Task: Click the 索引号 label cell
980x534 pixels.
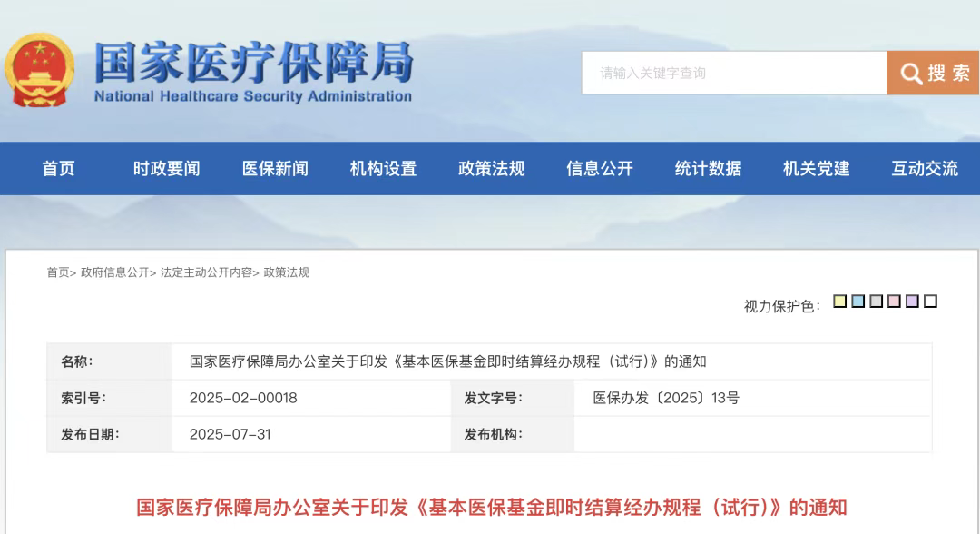Action: point(110,398)
